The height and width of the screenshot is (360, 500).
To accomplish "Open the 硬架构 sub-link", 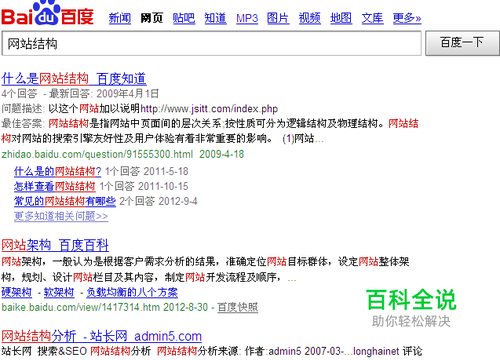I will (17, 293).
